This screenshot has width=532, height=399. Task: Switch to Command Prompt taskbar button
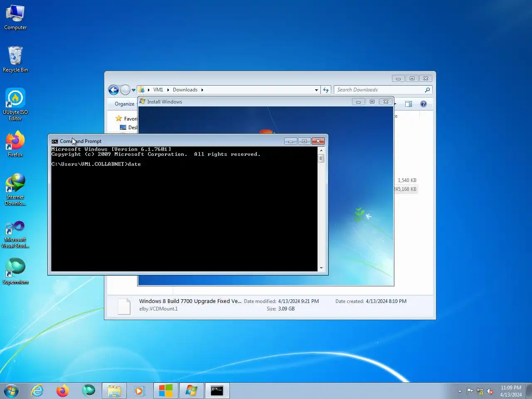[x=217, y=391]
